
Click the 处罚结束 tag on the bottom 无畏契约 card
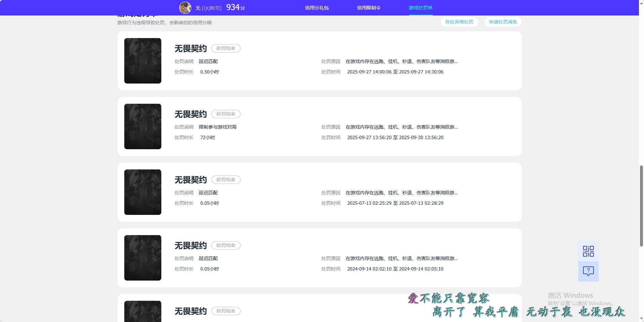[x=226, y=311]
